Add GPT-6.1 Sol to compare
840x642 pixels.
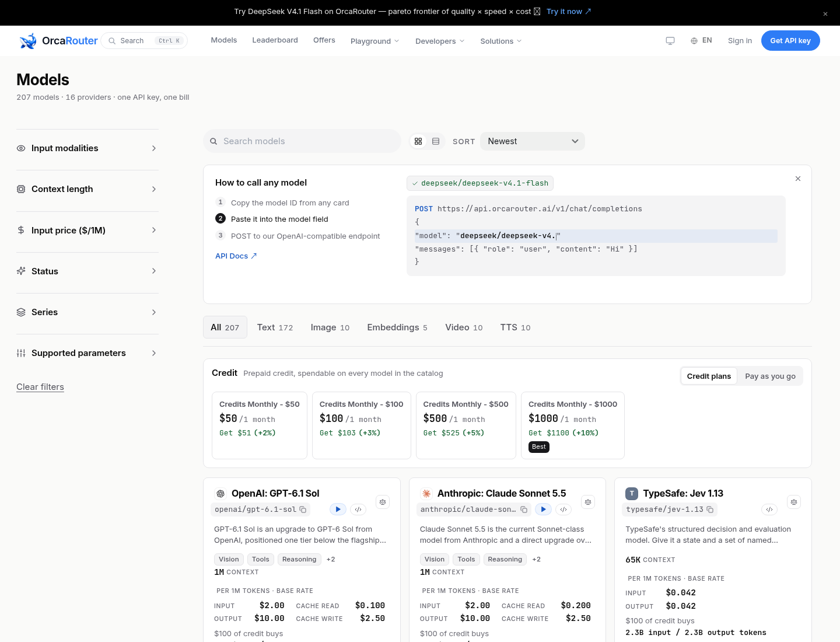383,502
